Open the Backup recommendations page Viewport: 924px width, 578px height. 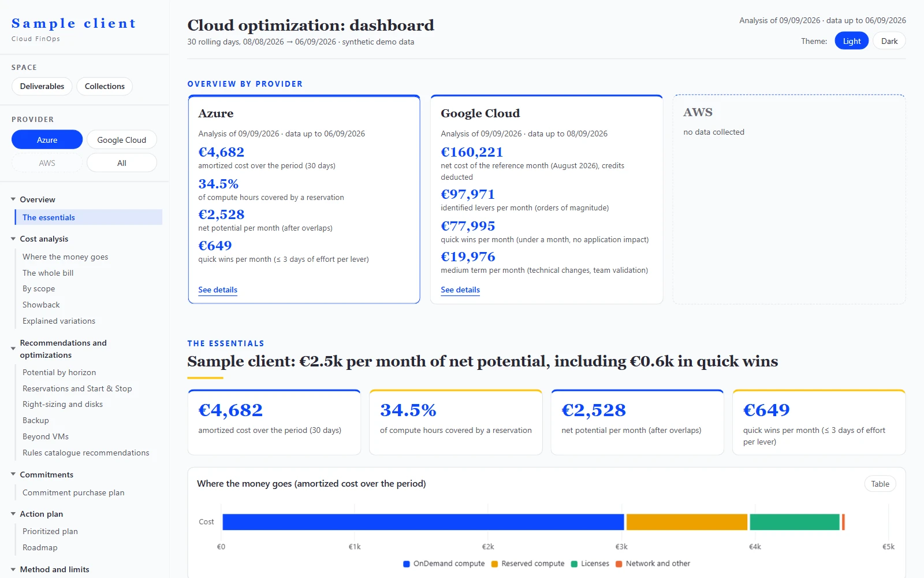[x=36, y=420]
